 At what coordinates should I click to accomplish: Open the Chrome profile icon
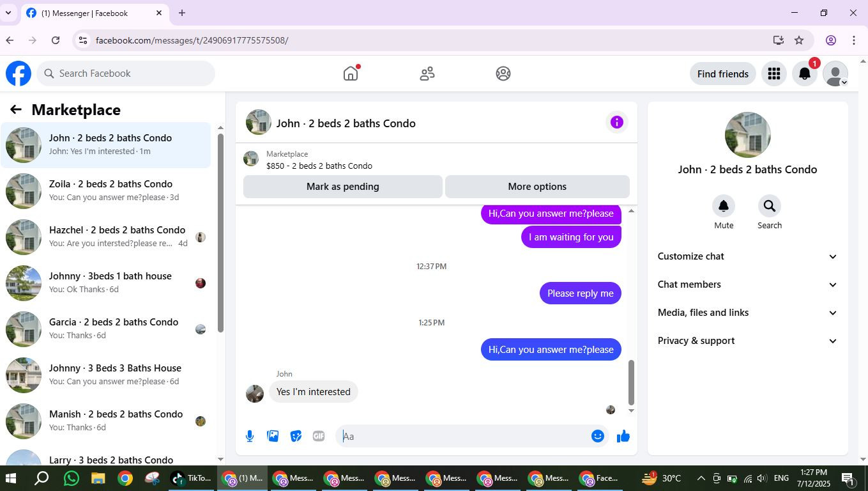click(x=831, y=40)
